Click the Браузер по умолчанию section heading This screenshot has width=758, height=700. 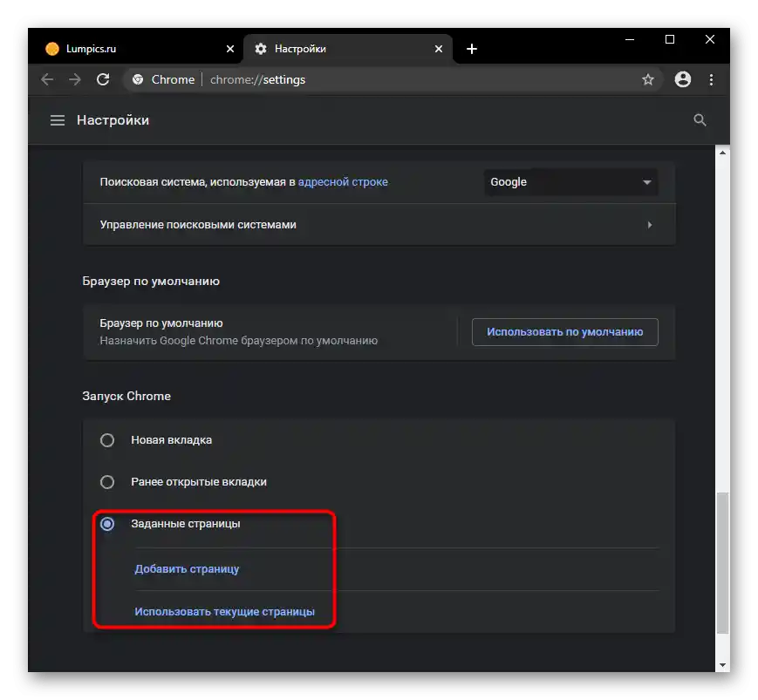[x=151, y=282]
